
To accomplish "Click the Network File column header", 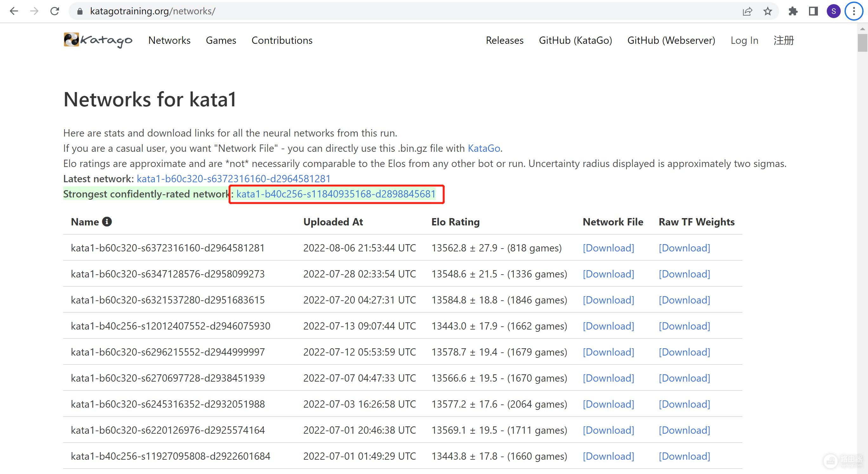I will (613, 222).
